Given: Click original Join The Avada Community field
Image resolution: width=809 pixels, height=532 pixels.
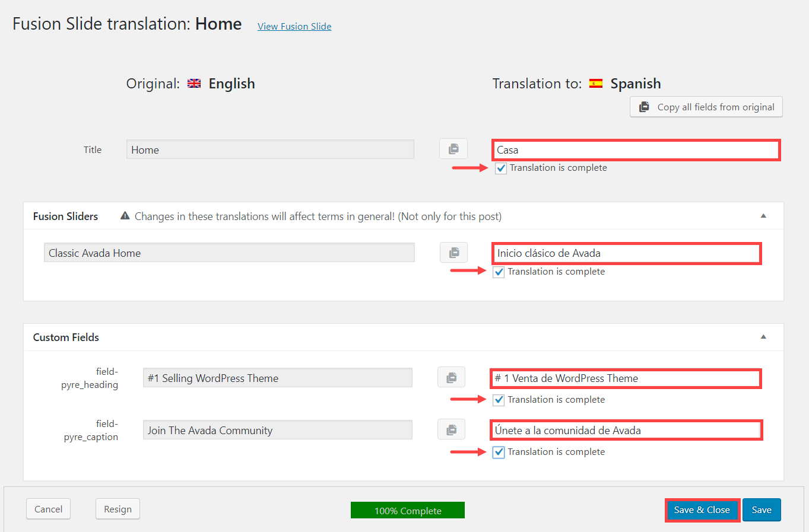Looking at the screenshot, I should pos(278,430).
